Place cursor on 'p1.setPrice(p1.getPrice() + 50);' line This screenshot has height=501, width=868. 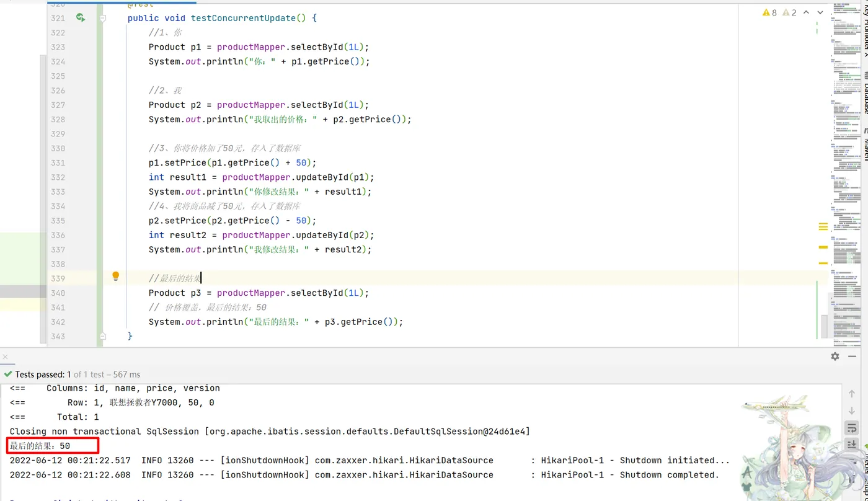pos(232,163)
